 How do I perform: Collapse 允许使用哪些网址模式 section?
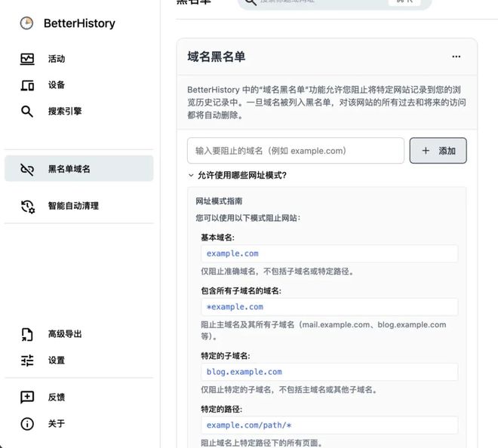tap(192, 176)
